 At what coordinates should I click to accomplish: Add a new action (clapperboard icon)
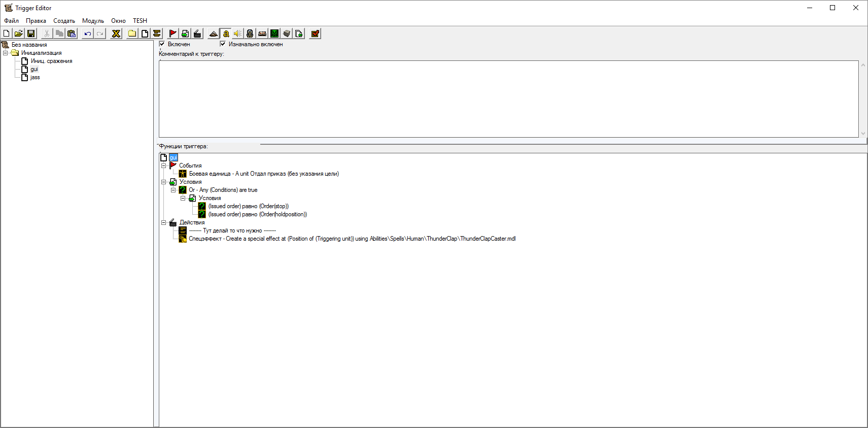(x=197, y=34)
